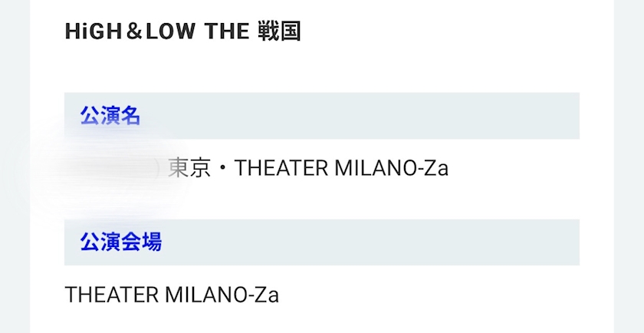644x333 pixels.
Task: Click empty right side of 公演会場 header bar
Action: point(460,242)
